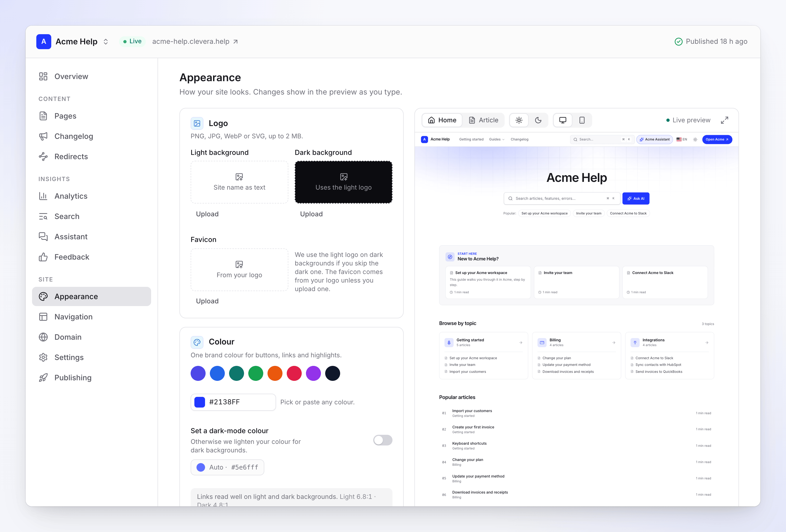Screen dimensions: 786x532
Task: Click preview search articles field
Action: coord(562,199)
